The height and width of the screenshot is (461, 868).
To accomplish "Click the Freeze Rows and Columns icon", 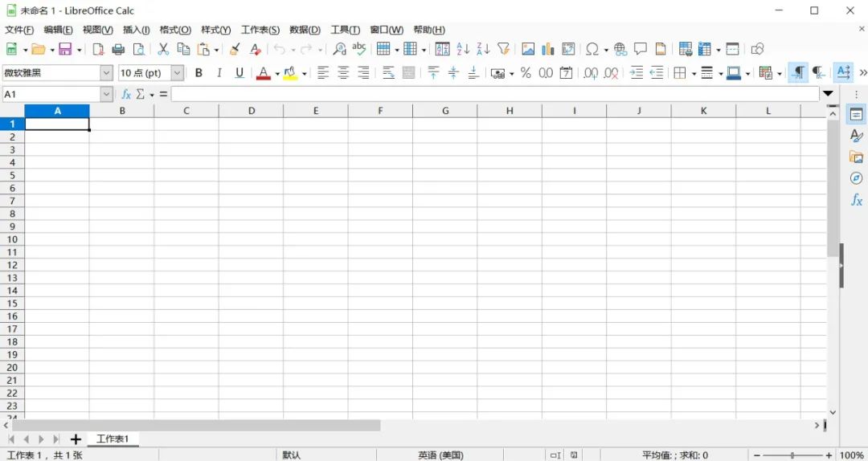I will pyautogui.click(x=705, y=49).
